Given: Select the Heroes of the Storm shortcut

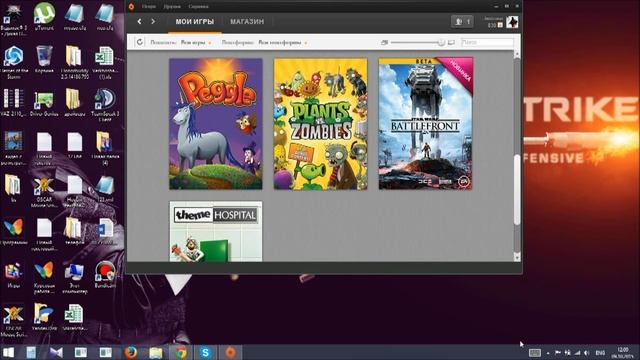Looking at the screenshot, I should [x=13, y=62].
